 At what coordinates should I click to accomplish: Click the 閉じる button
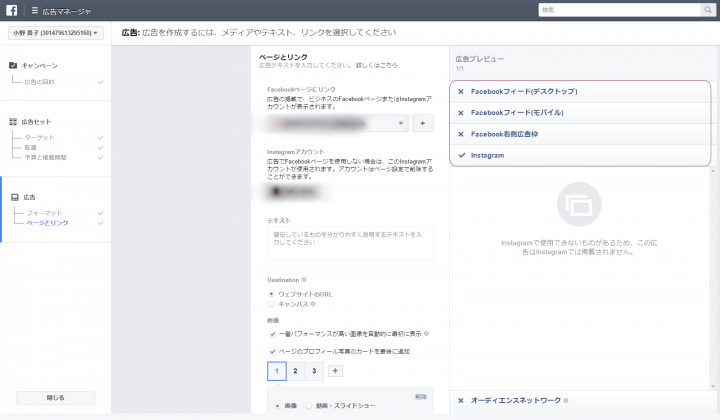[56, 398]
